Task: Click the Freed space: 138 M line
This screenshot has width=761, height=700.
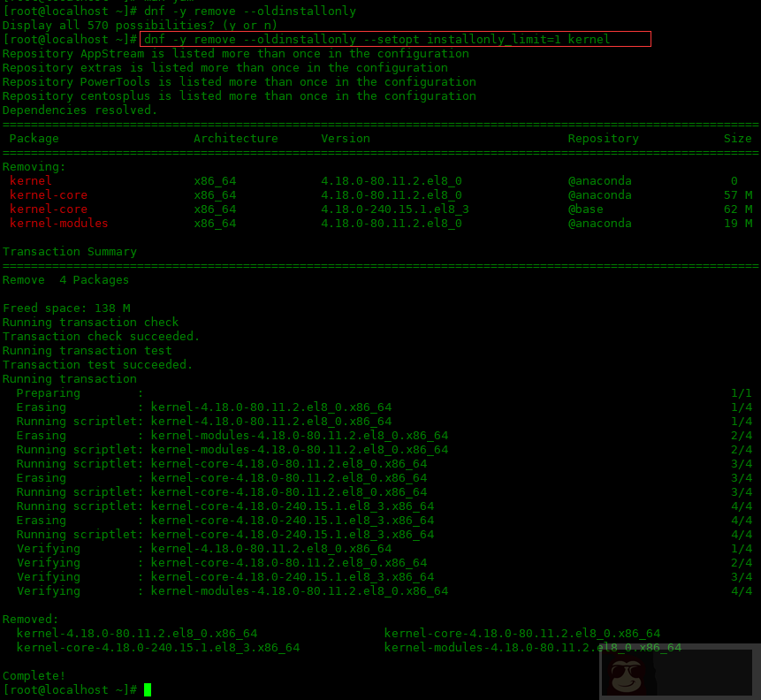Action: [66, 308]
